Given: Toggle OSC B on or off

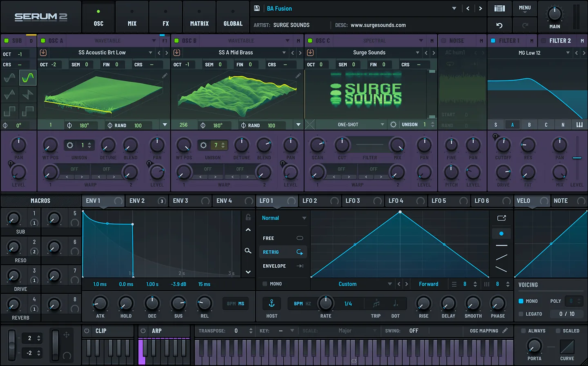Looking at the screenshot, I should (x=176, y=40).
